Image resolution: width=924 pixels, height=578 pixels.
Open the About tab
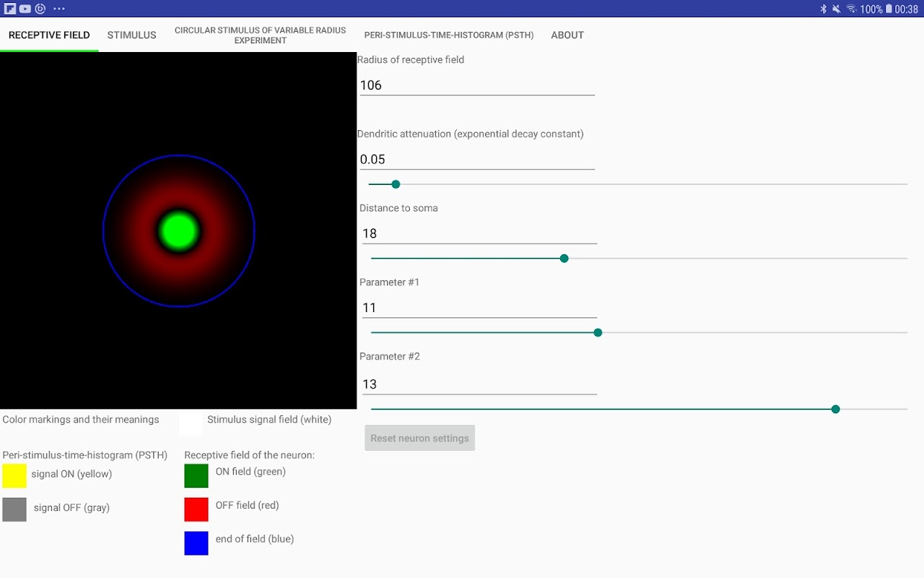click(567, 35)
